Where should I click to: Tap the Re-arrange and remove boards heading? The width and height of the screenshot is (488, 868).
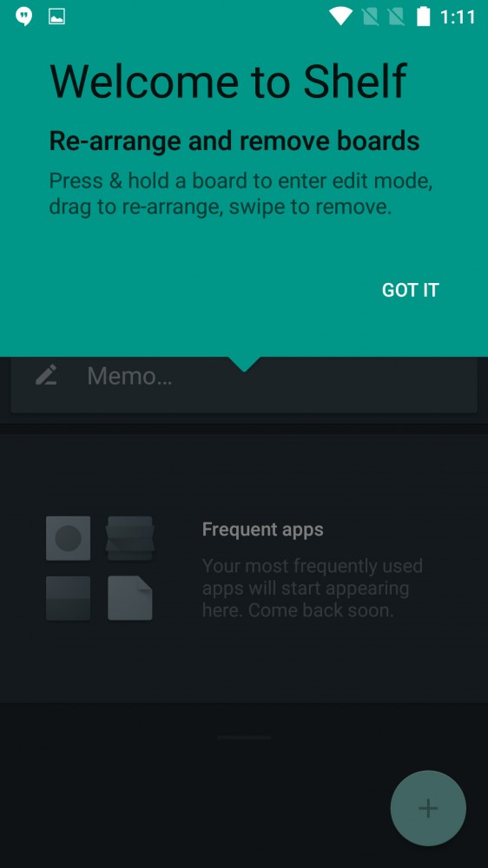click(x=234, y=141)
